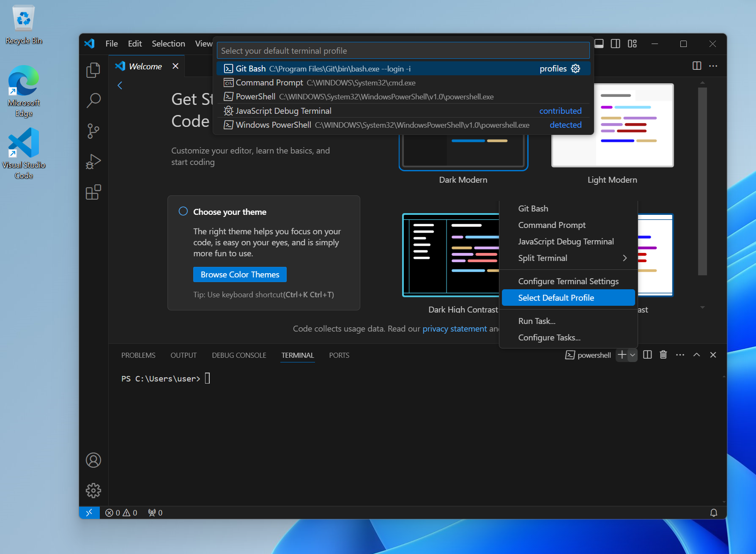The width and height of the screenshot is (756, 554).
Task: Open the Extensions view icon
Action: coord(93,192)
